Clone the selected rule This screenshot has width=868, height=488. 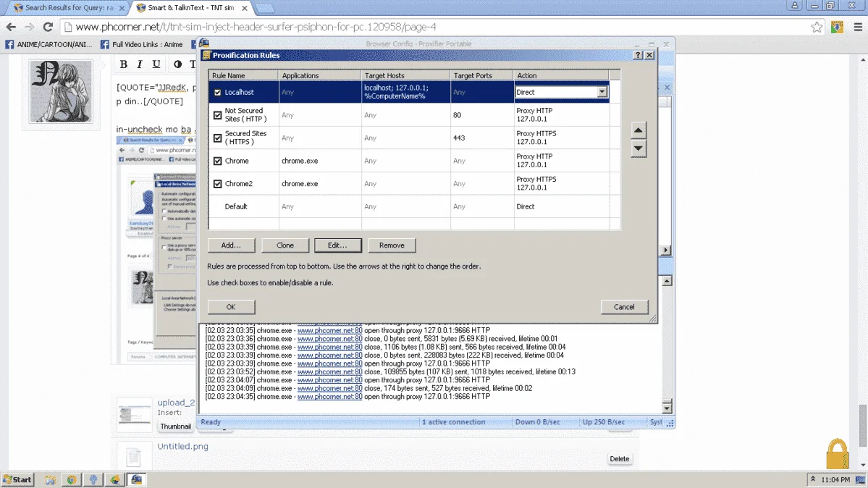click(285, 245)
